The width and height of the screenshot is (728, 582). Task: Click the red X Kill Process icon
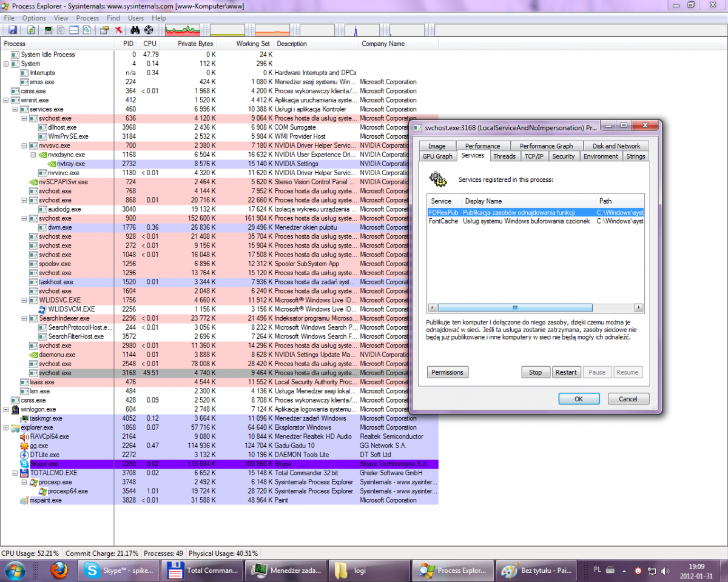[118, 30]
